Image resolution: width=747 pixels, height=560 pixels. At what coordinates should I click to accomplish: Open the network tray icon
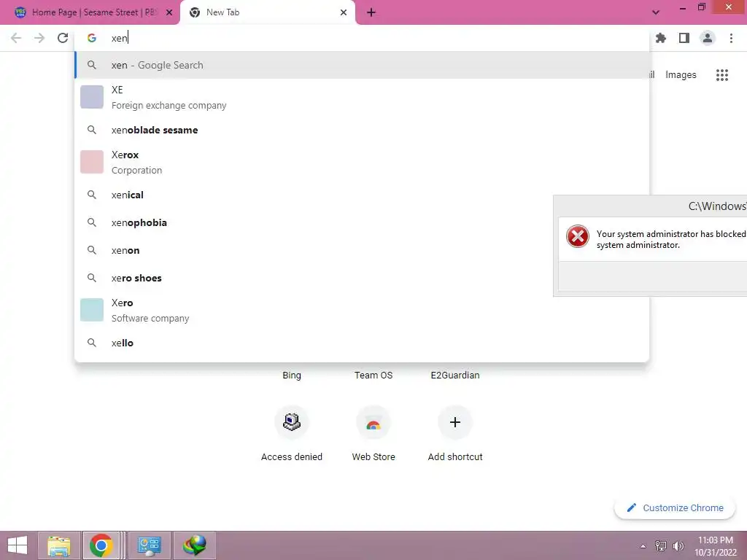661,546
